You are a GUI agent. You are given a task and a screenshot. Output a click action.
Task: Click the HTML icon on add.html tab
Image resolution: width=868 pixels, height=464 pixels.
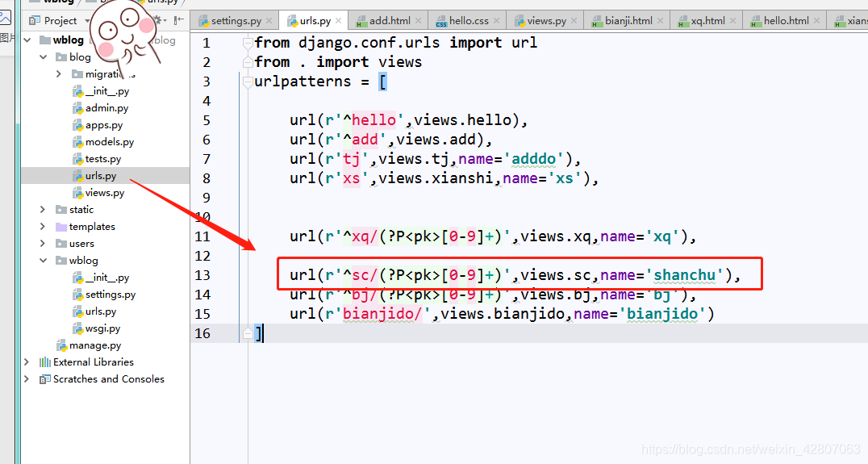point(361,22)
